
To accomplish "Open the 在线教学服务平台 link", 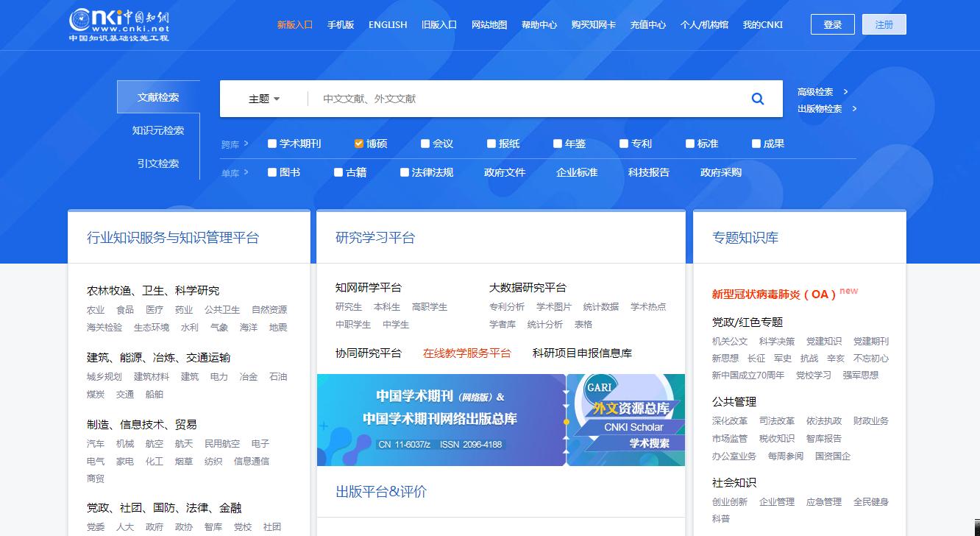I will (x=466, y=353).
